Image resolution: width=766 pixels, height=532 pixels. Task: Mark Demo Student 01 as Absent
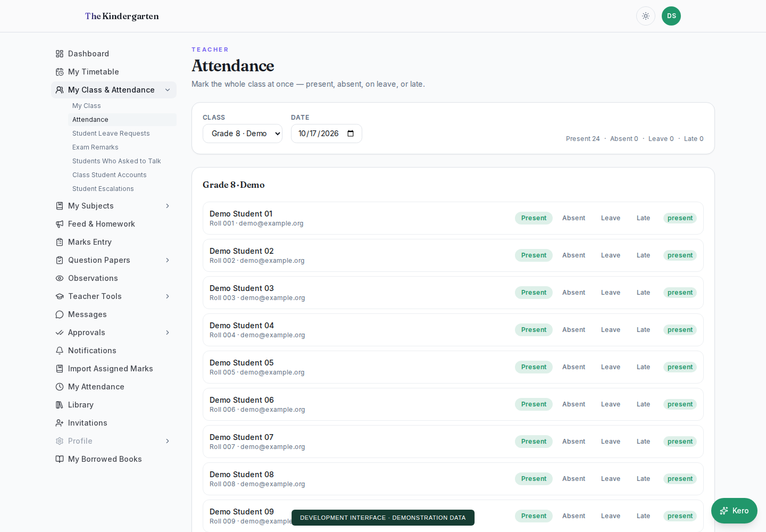(573, 218)
